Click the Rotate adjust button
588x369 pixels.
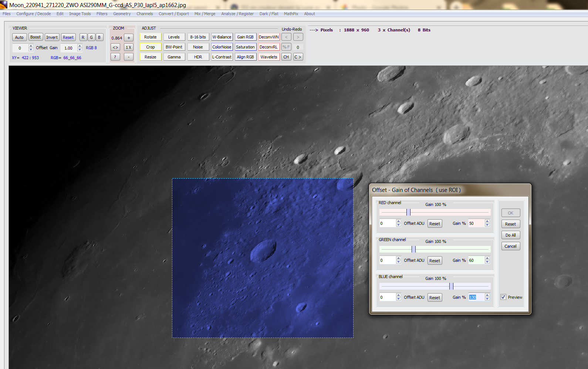pyautogui.click(x=151, y=37)
